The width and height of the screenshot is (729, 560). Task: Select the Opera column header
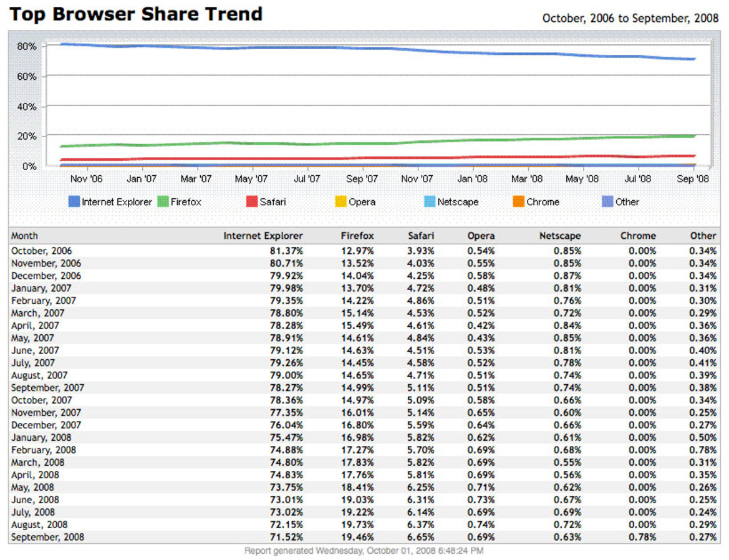tap(481, 236)
